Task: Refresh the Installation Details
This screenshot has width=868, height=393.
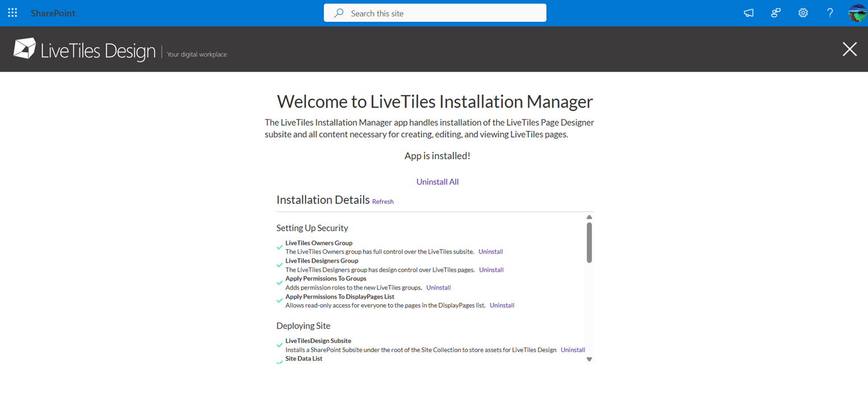Action: (x=383, y=201)
